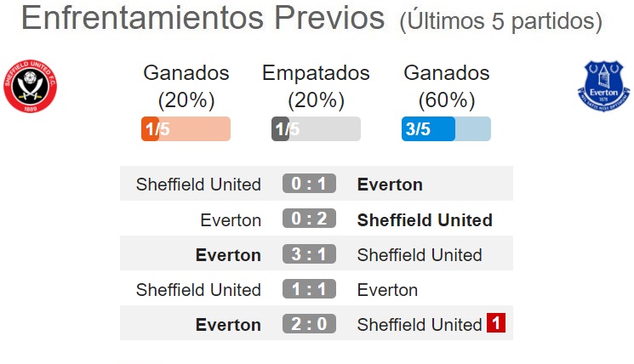This screenshot has height=364, width=634.
Task: Select the blue 3/5 wins bar
Action: click(x=447, y=129)
